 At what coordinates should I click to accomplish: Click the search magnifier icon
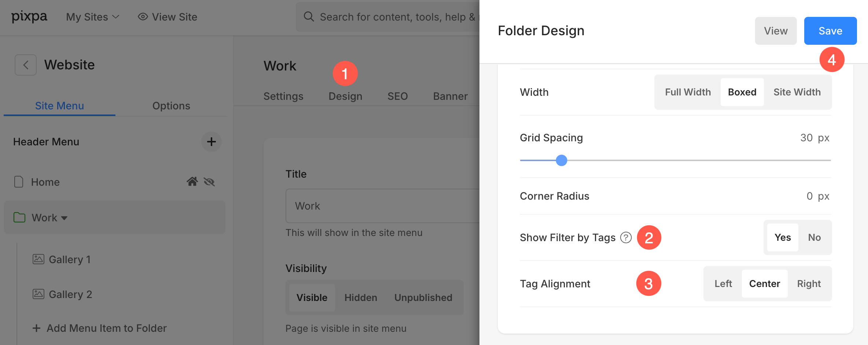click(x=309, y=17)
